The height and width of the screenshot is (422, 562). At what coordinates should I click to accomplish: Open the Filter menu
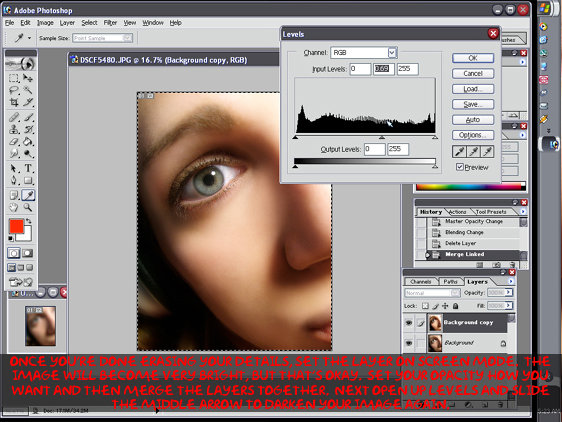(x=110, y=23)
